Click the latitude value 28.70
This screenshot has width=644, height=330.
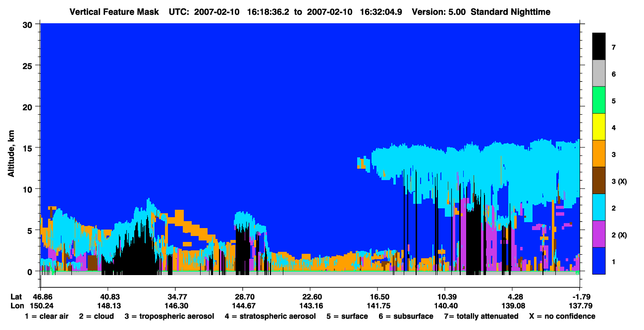(x=242, y=296)
